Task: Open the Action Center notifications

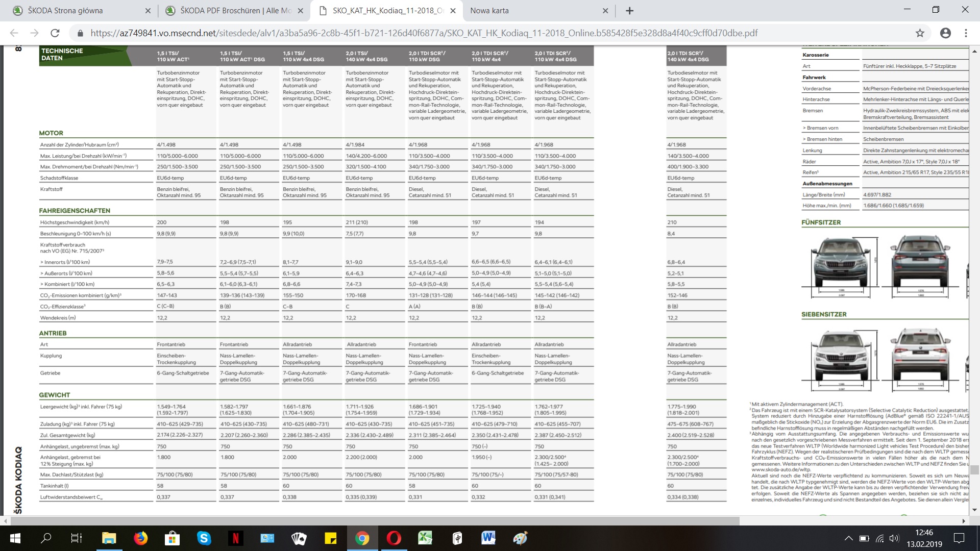Action: pyautogui.click(x=959, y=538)
